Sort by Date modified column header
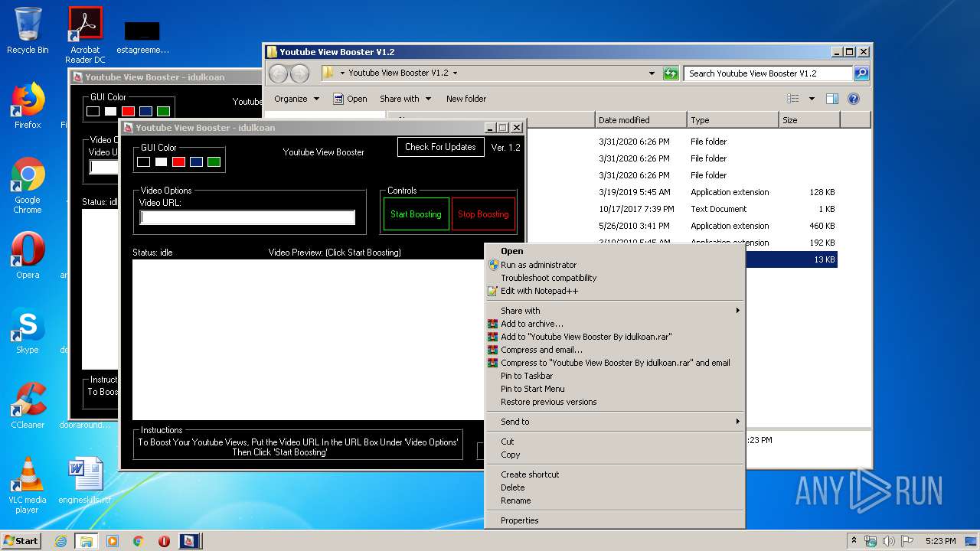980x551 pixels. point(641,120)
